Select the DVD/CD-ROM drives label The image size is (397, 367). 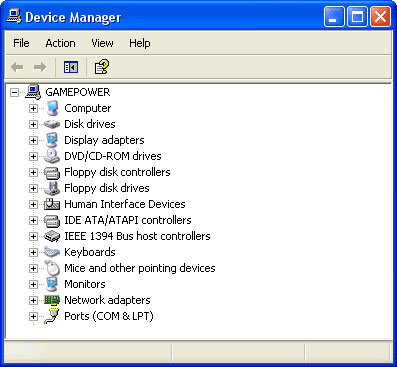(x=113, y=156)
